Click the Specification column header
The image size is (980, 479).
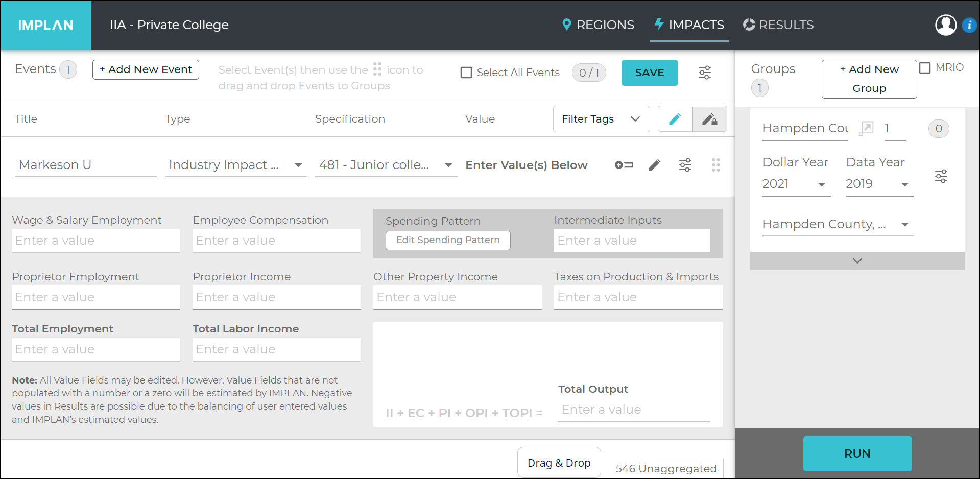tap(350, 119)
